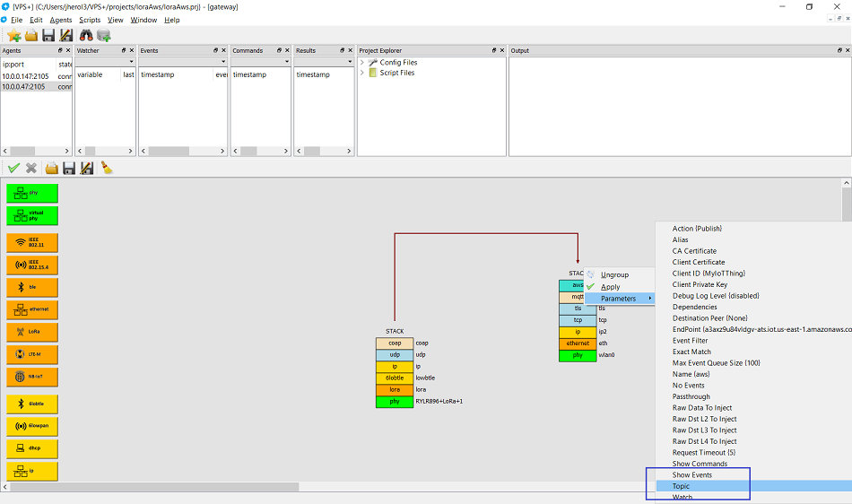Click the add database icon in toolbar

104,35
